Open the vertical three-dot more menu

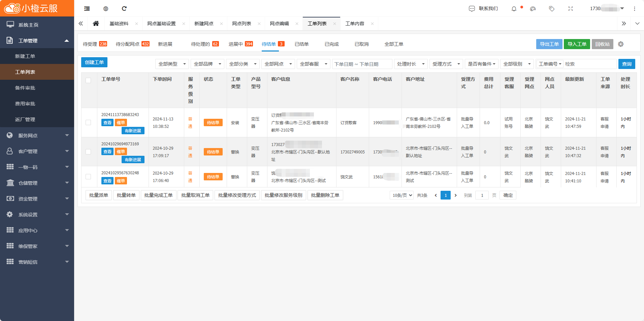[635, 9]
